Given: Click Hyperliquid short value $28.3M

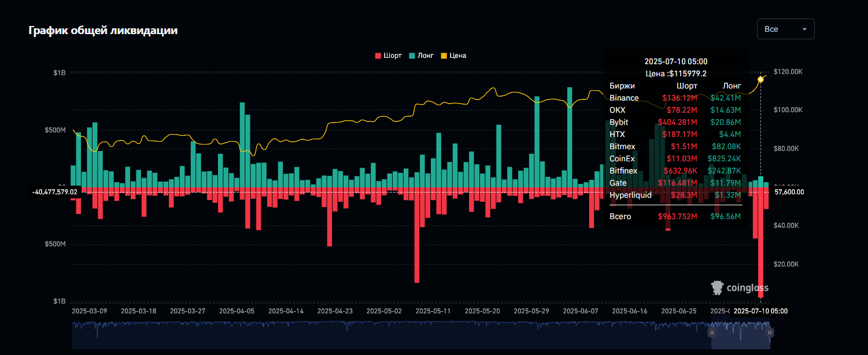Looking at the screenshot, I should pos(685,195).
